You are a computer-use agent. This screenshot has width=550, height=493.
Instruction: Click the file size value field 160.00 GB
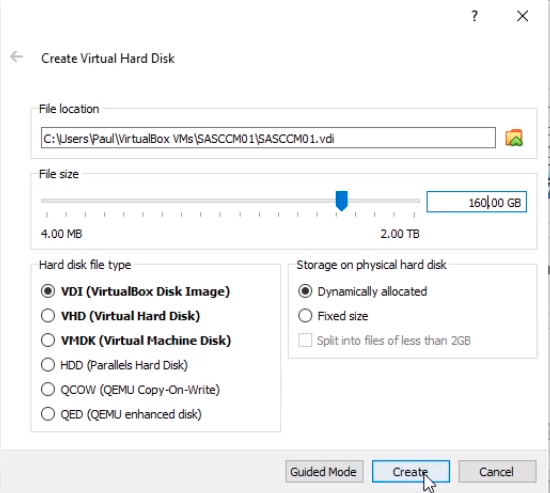pyautogui.click(x=476, y=202)
